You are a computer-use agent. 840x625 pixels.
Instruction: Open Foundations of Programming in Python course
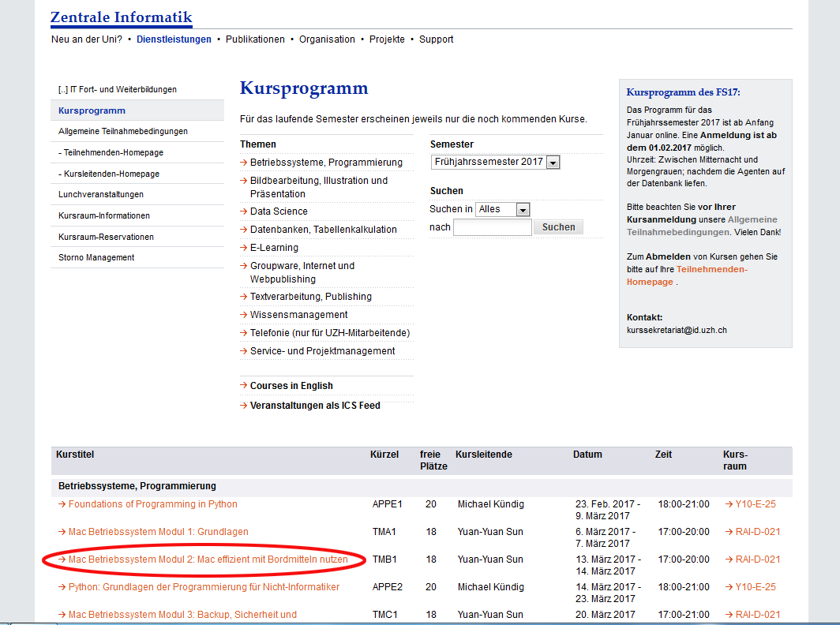(x=152, y=504)
